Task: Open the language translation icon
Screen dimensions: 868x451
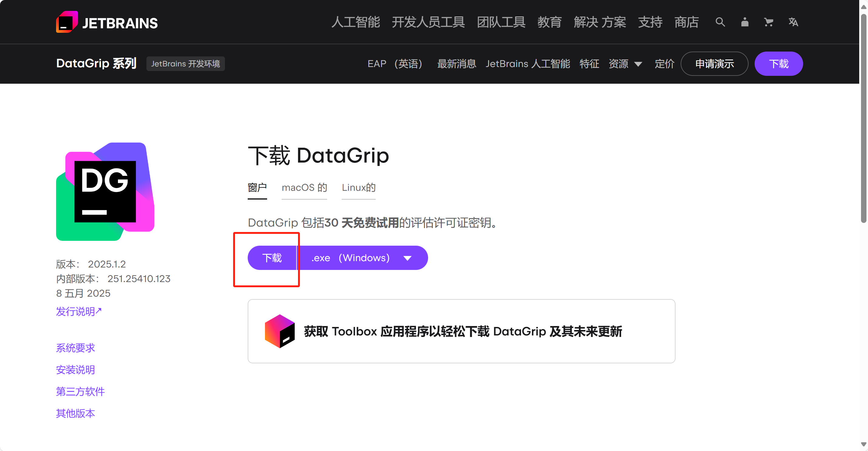Action: (793, 22)
